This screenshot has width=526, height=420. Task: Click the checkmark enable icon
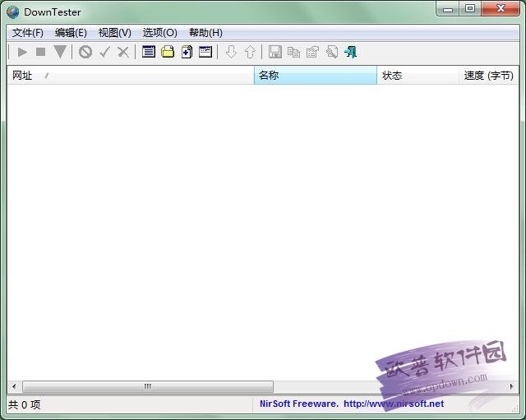click(105, 52)
